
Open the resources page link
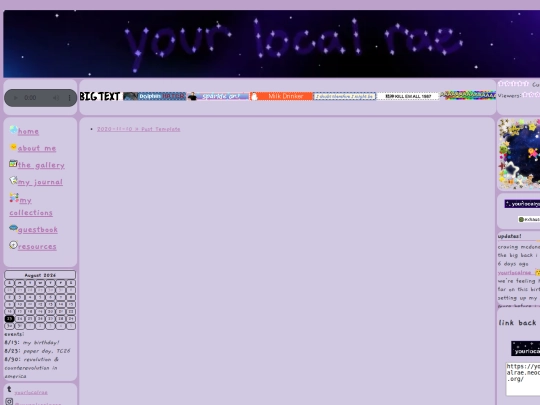pyautogui.click(x=37, y=247)
